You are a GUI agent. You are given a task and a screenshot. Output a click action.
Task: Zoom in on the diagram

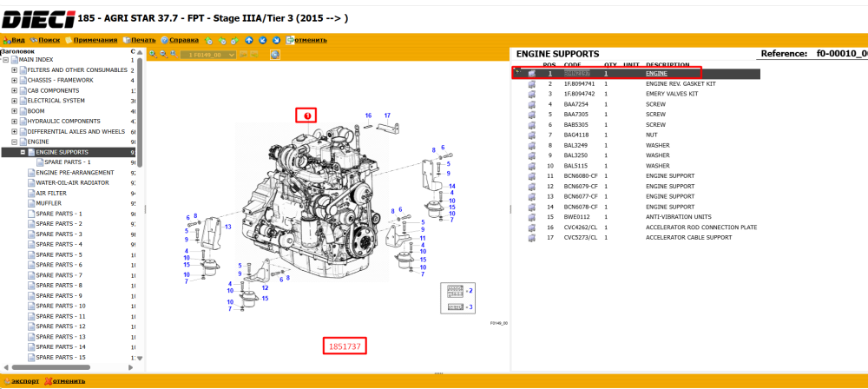pos(153,55)
